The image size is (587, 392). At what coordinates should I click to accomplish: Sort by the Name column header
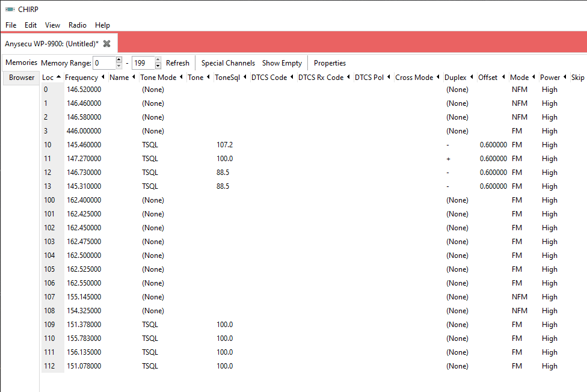[123, 78]
